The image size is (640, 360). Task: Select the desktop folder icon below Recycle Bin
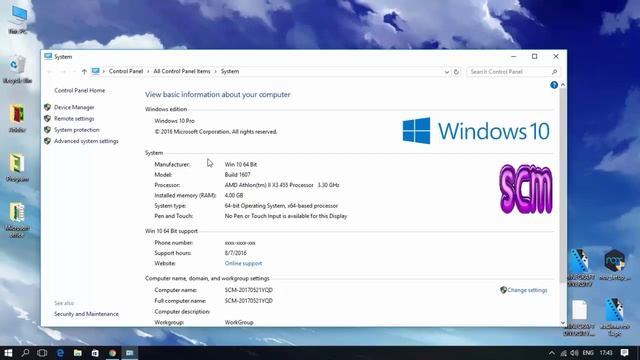(x=17, y=118)
